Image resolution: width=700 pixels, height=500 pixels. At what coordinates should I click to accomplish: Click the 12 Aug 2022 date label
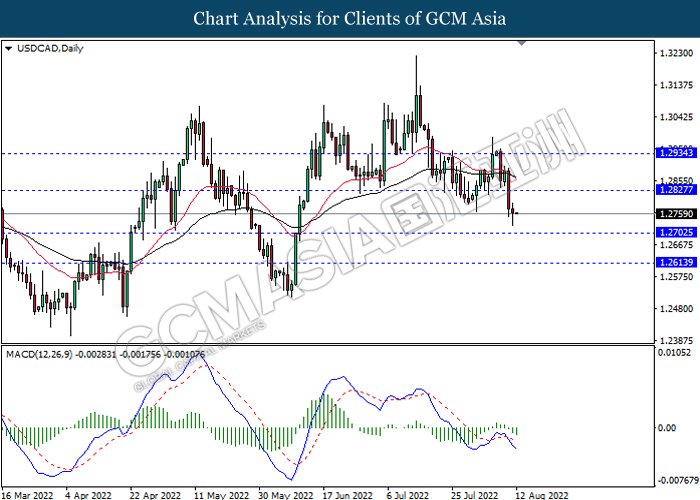542,495
